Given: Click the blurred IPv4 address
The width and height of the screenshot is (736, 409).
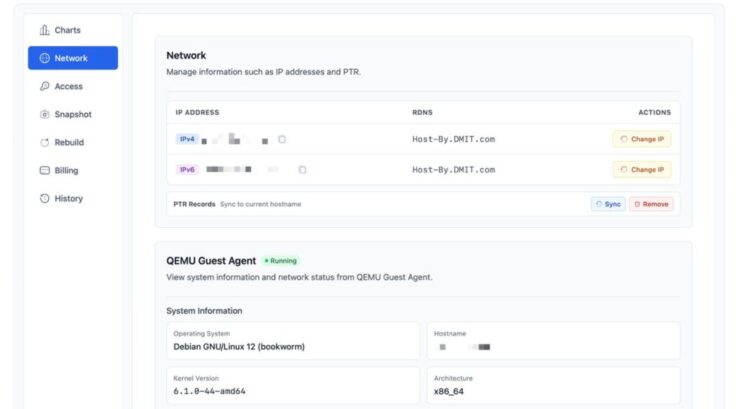Looking at the screenshot, I should point(235,139).
